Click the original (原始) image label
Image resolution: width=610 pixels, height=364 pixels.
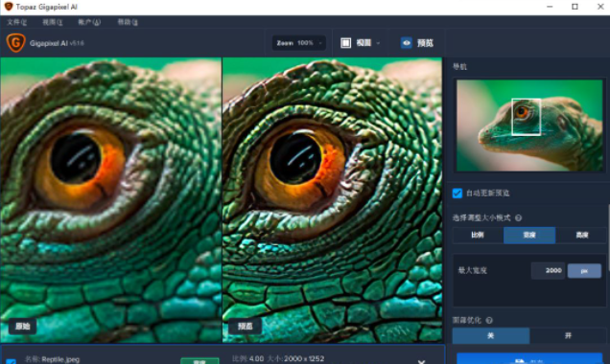point(23,327)
